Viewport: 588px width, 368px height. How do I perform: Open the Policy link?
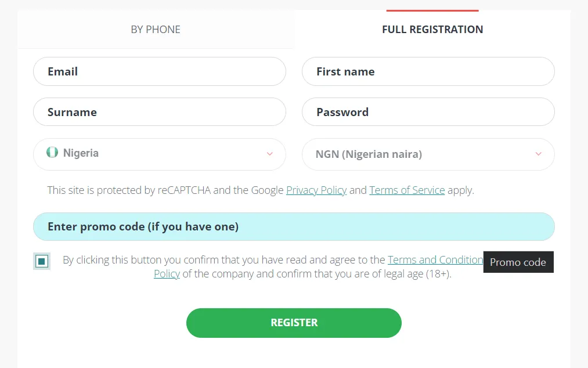tap(167, 273)
